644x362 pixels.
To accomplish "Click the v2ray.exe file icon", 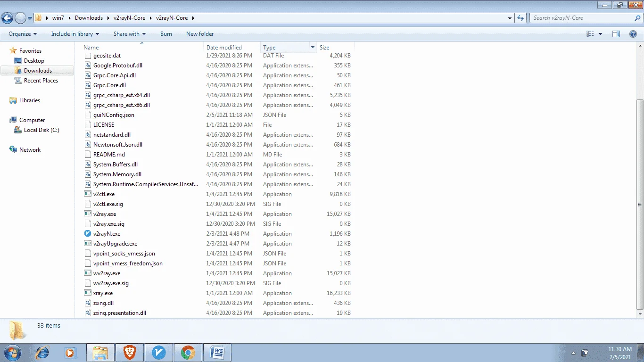I will click(x=88, y=214).
